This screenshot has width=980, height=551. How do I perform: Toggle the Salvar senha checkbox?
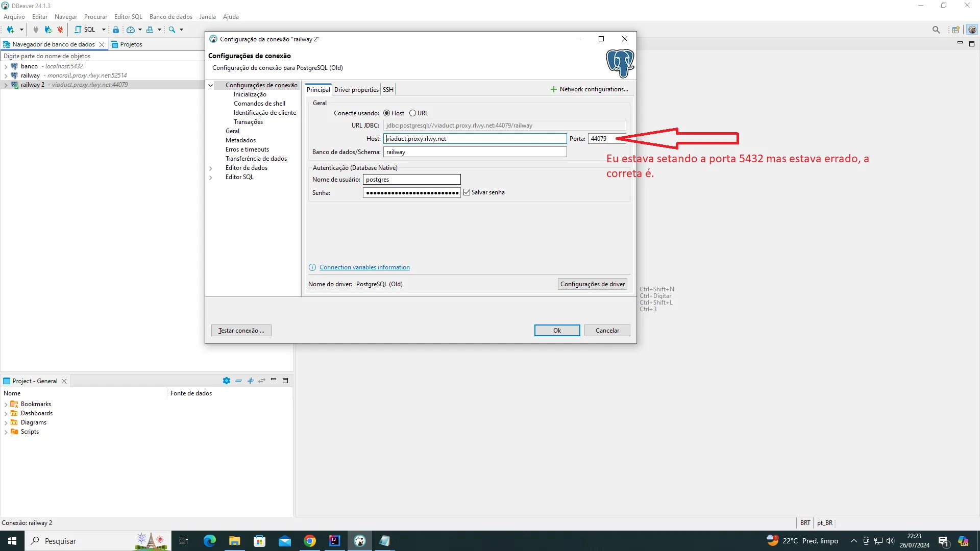click(467, 192)
